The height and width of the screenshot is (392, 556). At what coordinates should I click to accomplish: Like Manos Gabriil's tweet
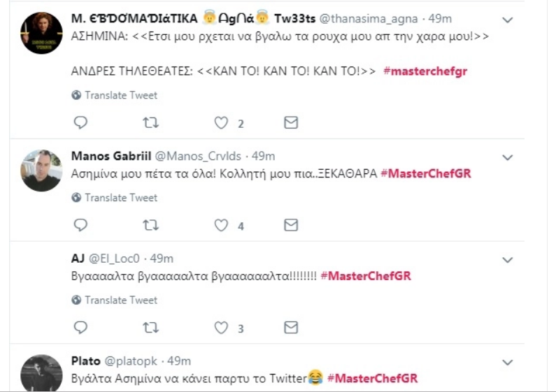221,225
